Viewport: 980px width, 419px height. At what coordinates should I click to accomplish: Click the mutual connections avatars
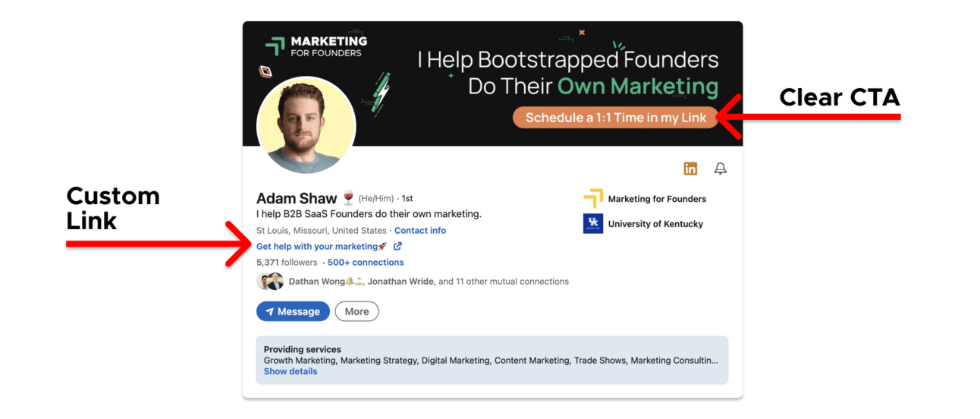(x=270, y=282)
